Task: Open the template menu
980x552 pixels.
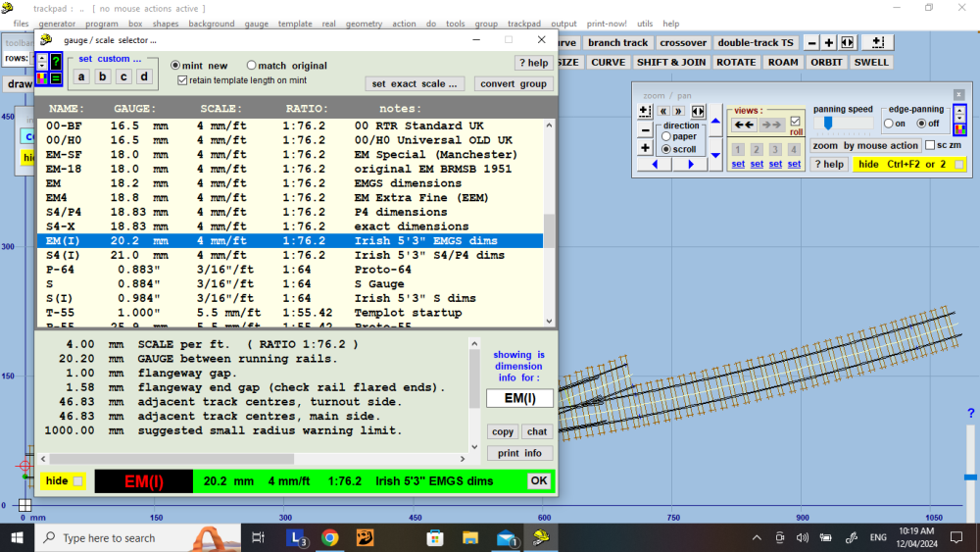Action: coord(295,24)
